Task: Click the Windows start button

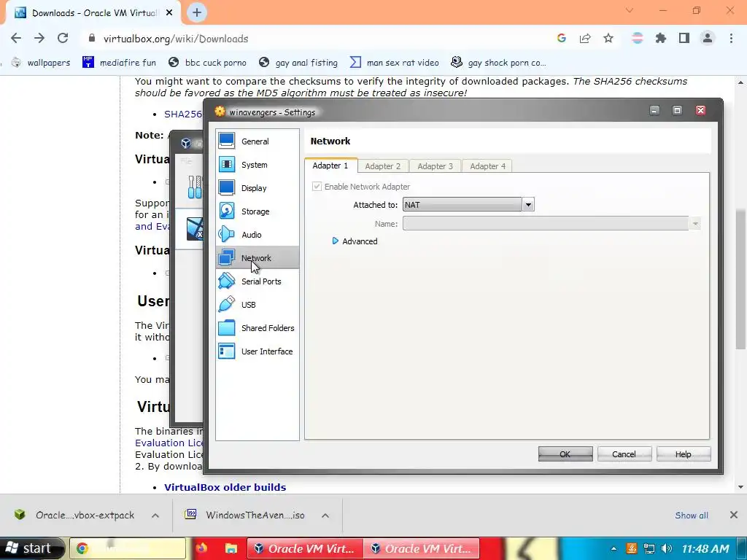Action: tap(32, 548)
